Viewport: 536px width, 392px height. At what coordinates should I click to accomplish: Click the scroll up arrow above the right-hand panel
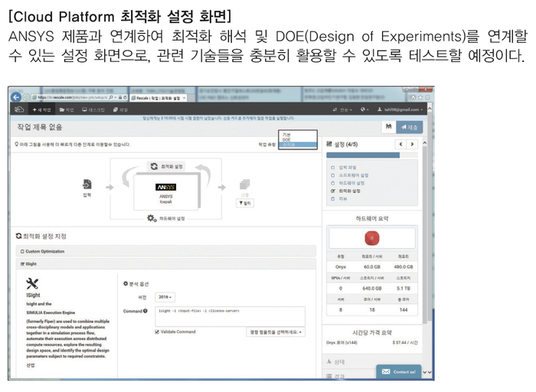pyautogui.click(x=424, y=143)
